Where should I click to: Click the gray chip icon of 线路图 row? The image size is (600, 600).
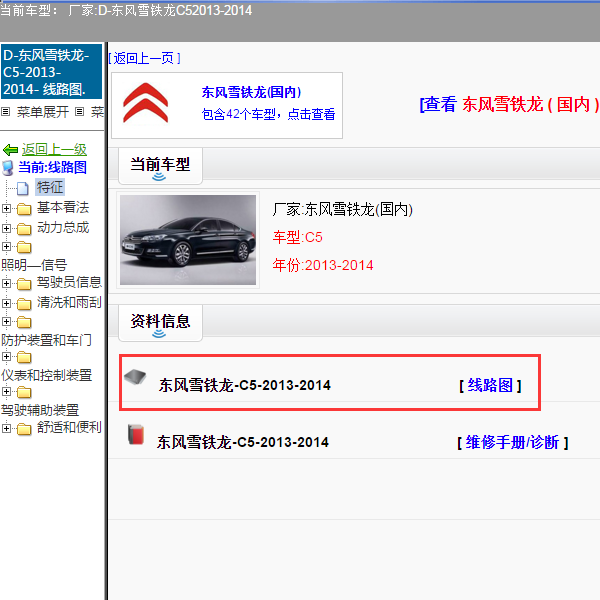(135, 377)
